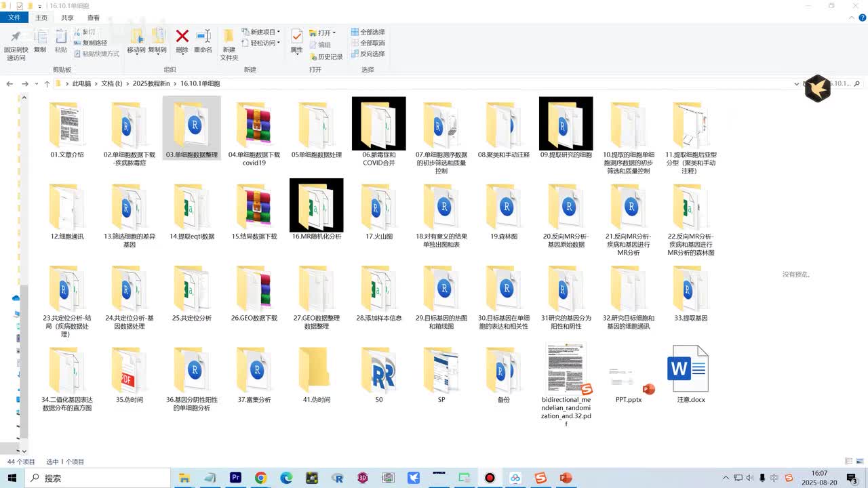Click the Windows Start button
Image resolution: width=868 pixels, height=488 pixels.
[x=12, y=478]
